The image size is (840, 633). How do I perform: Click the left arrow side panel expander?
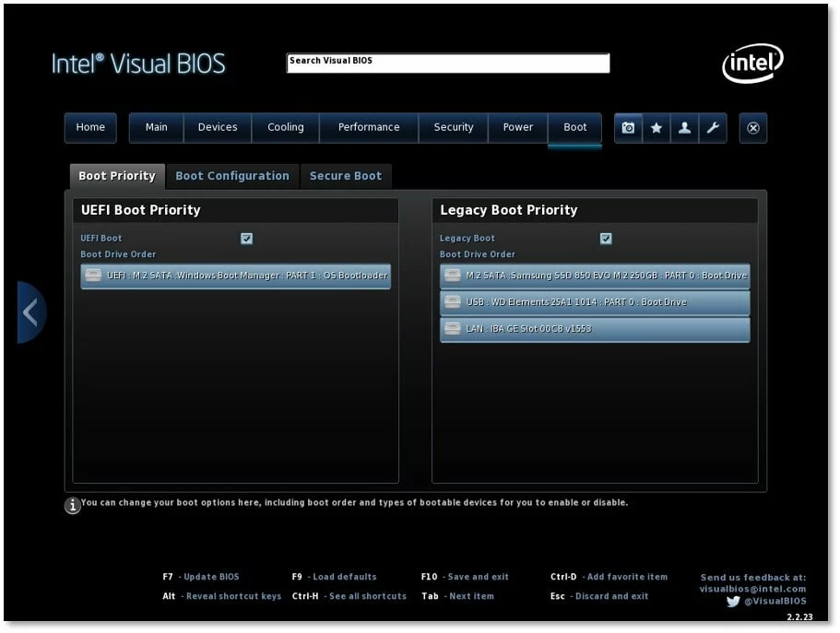click(31, 312)
